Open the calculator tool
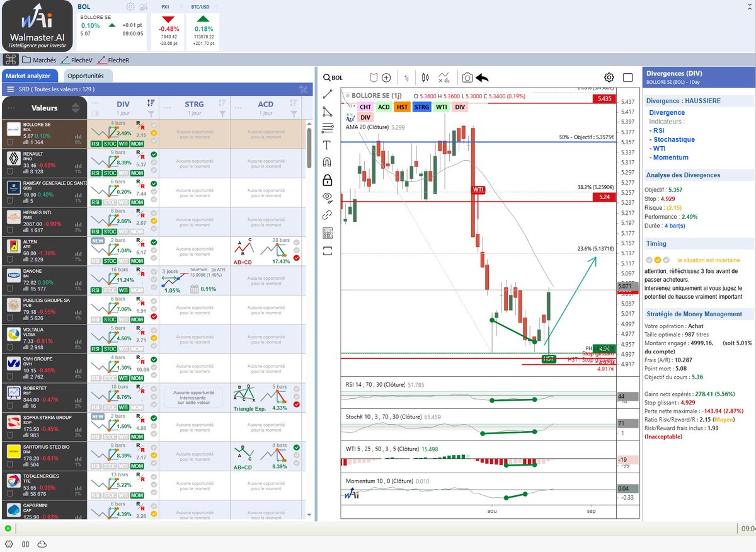Screen dimensions: 756x552 click(x=328, y=233)
